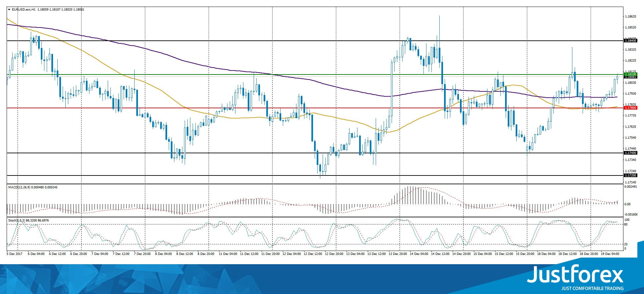Click the 1.17540 price axis label
The width and height of the screenshot is (644, 294).
tap(630, 138)
